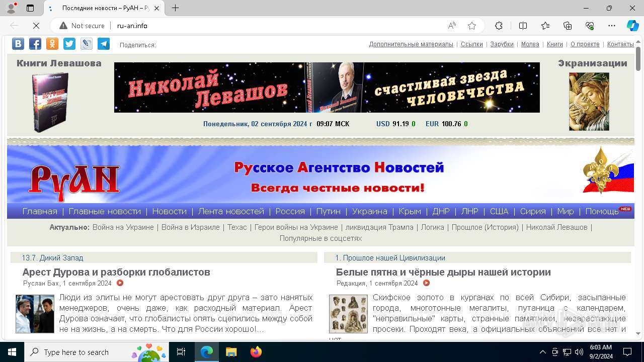The width and height of the screenshot is (644, 362).
Task: Open Дополнительные материалы link
Action: click(411, 44)
